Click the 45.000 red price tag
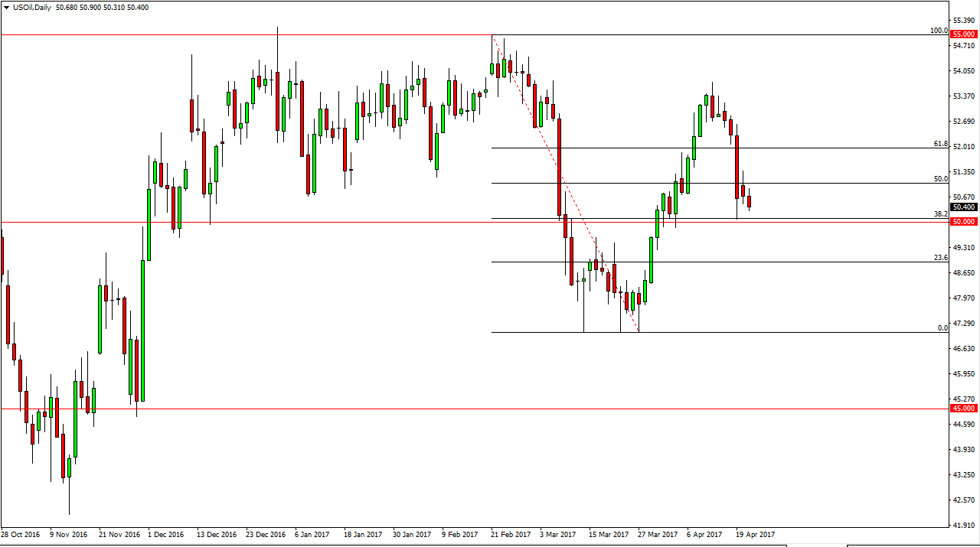The image size is (980, 547). [964, 409]
